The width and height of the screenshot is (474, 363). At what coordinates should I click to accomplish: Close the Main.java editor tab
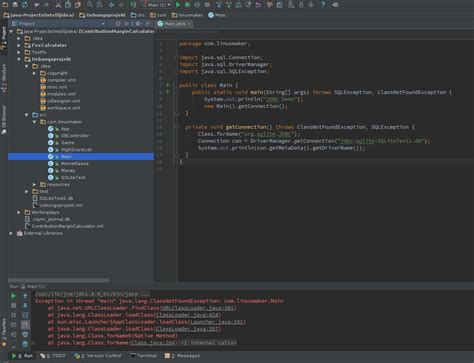(x=189, y=24)
